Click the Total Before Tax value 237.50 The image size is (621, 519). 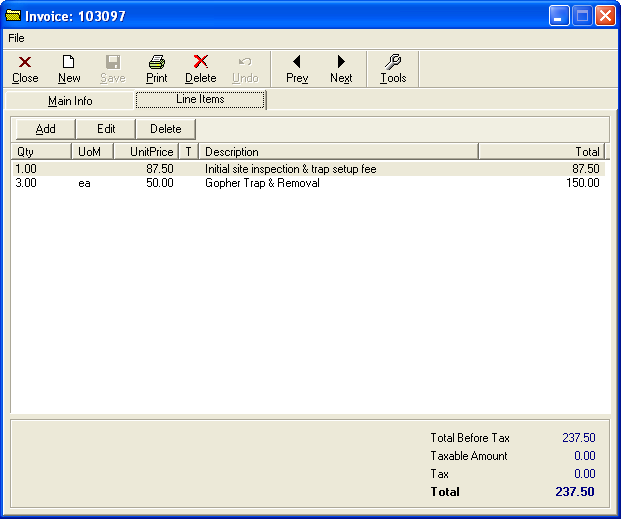[579, 438]
